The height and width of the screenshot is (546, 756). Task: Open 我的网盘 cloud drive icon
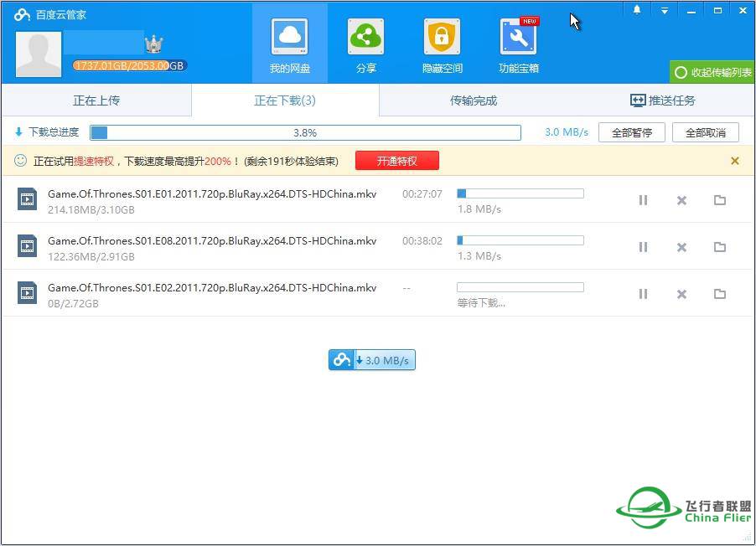point(289,38)
